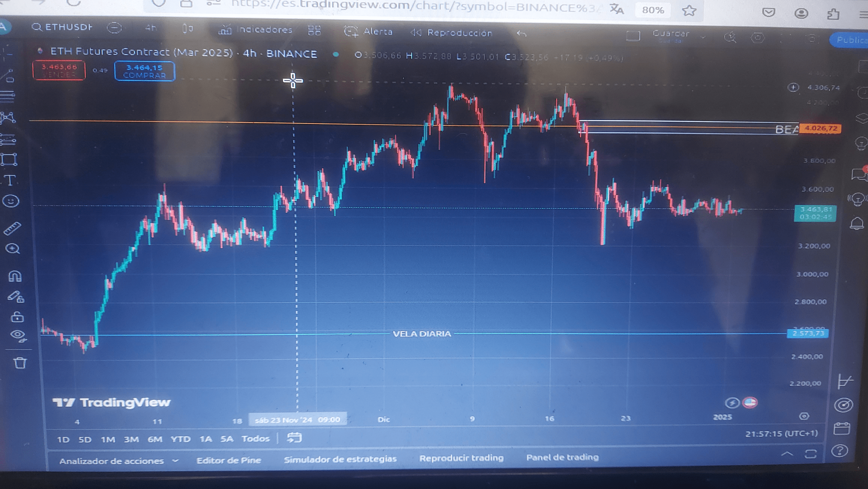Image resolution: width=868 pixels, height=489 pixels.
Task: Open the 4h timeframe selector
Action: point(151,28)
